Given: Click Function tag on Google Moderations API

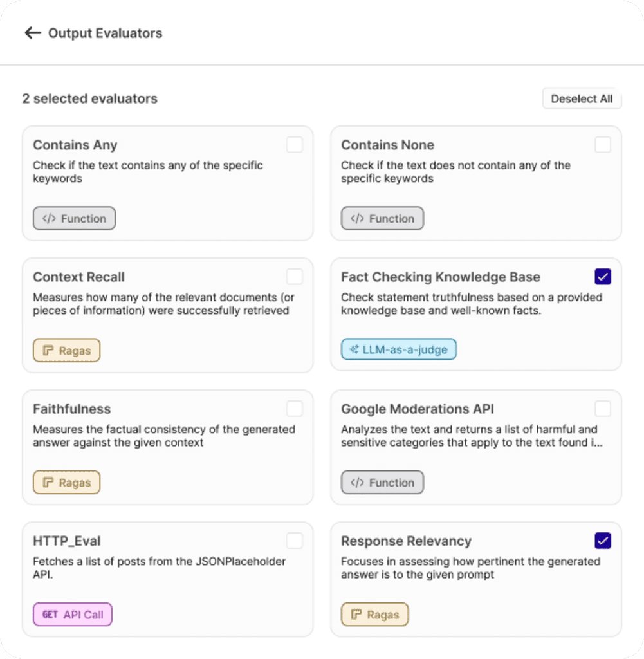Looking at the screenshot, I should point(382,483).
